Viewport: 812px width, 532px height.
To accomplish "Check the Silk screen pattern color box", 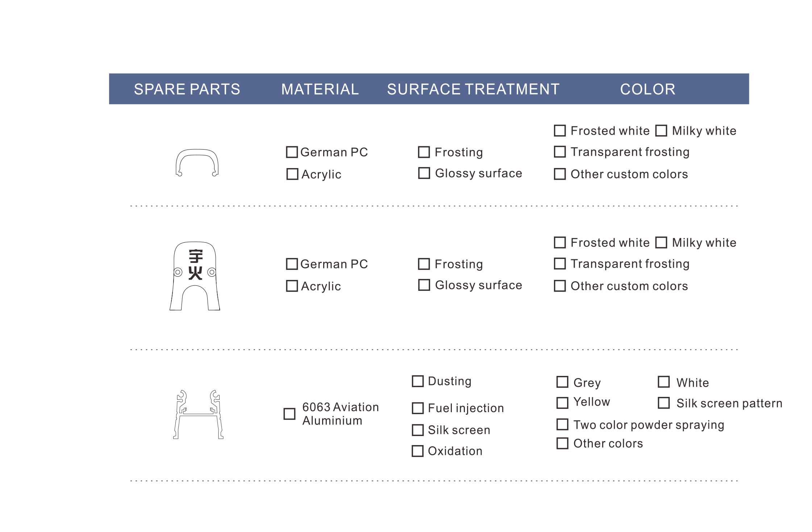I will pos(663,403).
